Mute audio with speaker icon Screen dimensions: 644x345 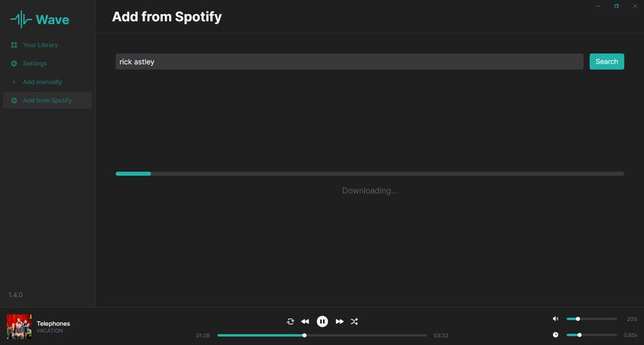click(x=556, y=319)
